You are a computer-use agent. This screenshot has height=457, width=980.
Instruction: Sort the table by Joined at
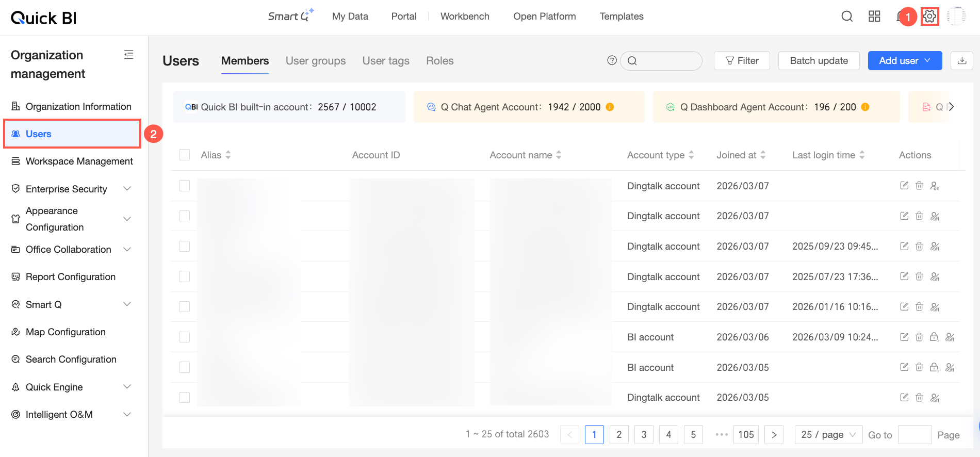tap(763, 155)
